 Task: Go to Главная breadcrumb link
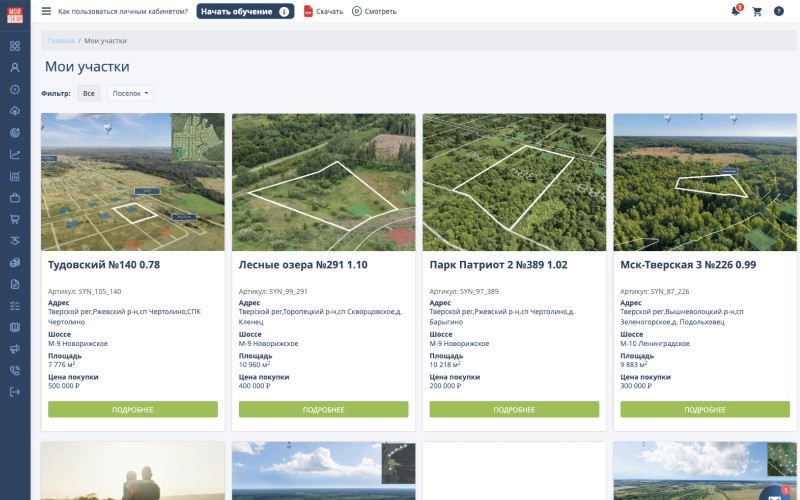pyautogui.click(x=61, y=41)
